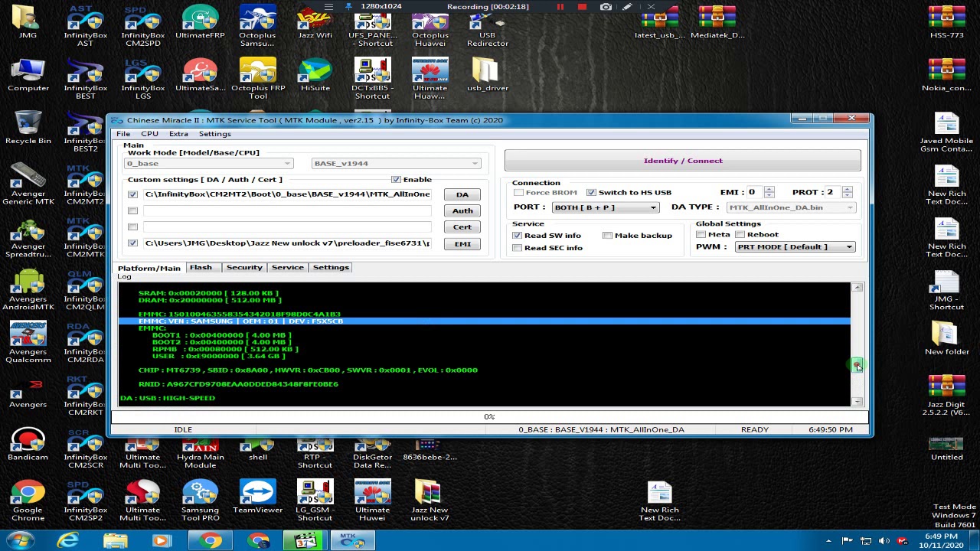Open InfinityBox CM2SPD desktop shortcut

(142, 25)
